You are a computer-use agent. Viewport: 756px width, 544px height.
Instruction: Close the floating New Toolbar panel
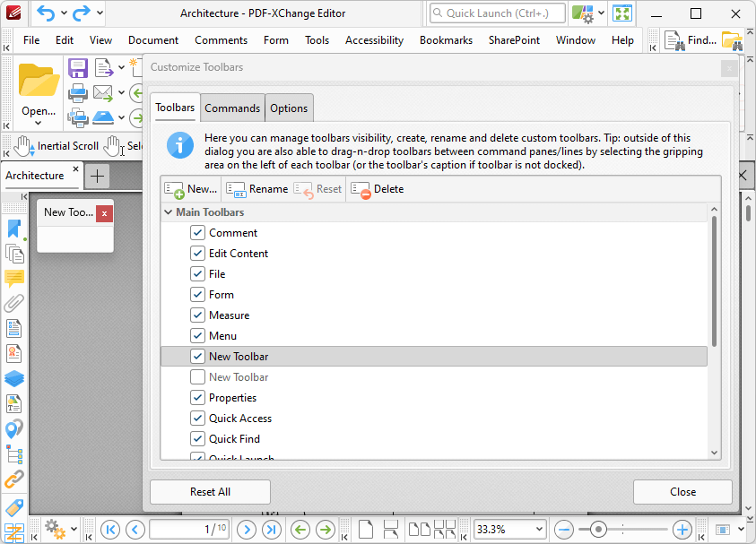click(x=104, y=213)
